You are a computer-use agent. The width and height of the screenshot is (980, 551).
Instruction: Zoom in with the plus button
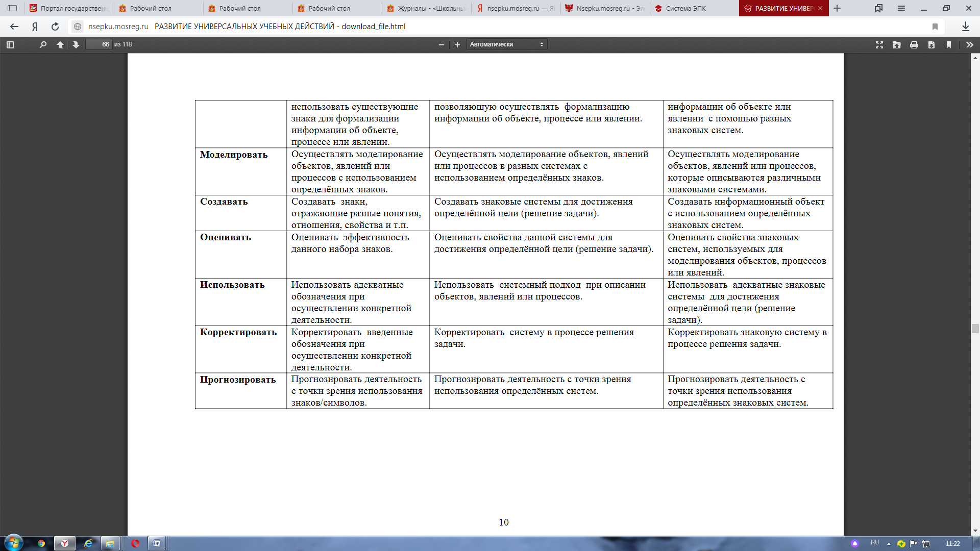tap(457, 44)
